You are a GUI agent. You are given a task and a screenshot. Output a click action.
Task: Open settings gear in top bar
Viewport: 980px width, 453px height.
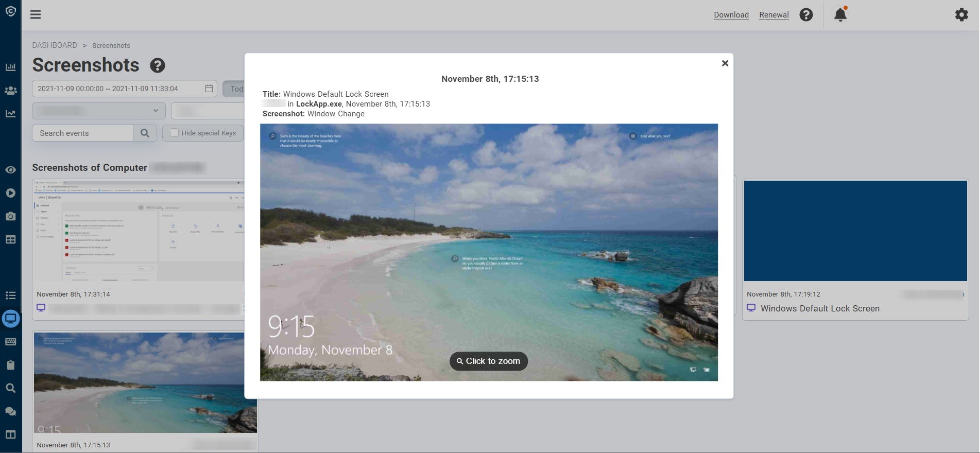(x=961, y=14)
